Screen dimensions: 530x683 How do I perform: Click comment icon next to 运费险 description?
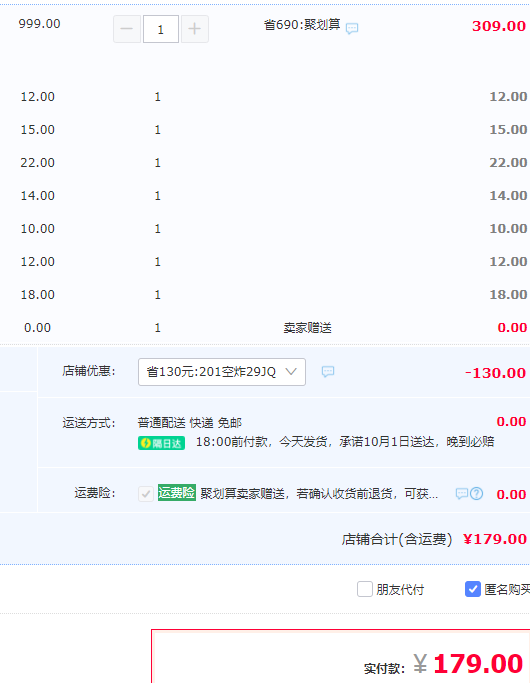[x=462, y=494]
